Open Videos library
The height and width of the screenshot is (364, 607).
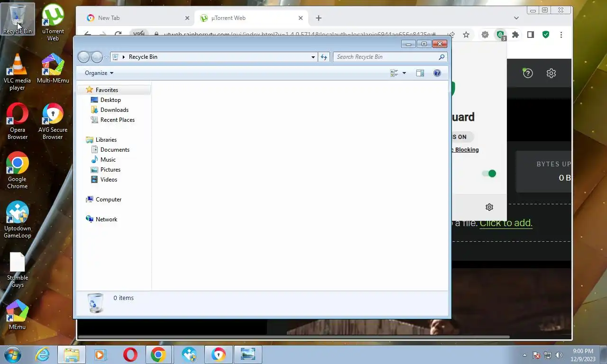pyautogui.click(x=109, y=180)
